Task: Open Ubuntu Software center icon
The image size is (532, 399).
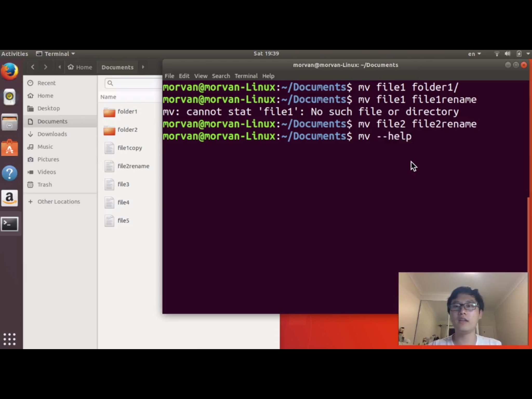Action: click(10, 148)
